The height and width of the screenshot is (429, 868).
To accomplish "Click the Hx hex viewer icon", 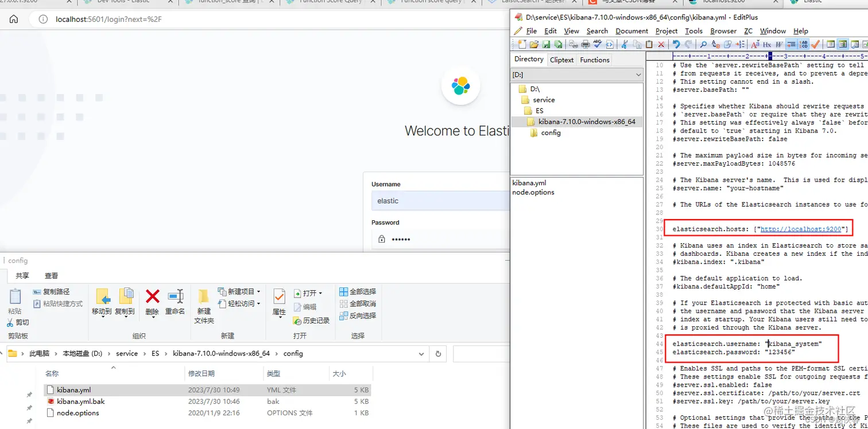I will point(766,44).
